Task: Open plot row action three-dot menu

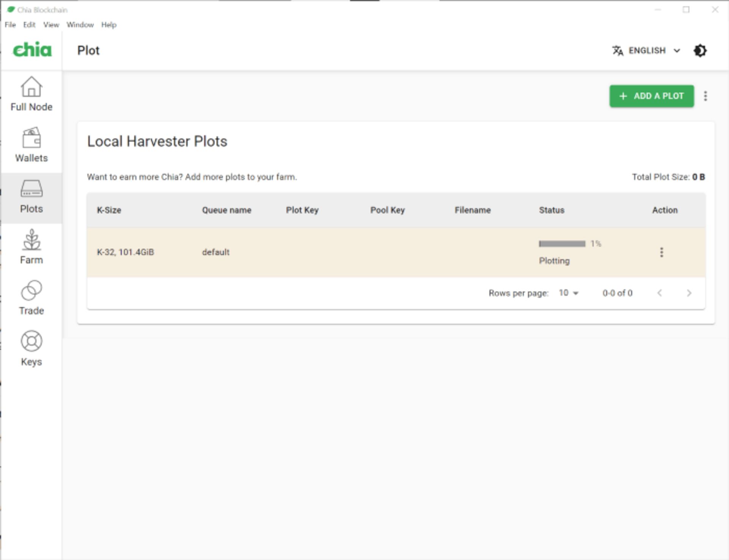Action: 661,252
